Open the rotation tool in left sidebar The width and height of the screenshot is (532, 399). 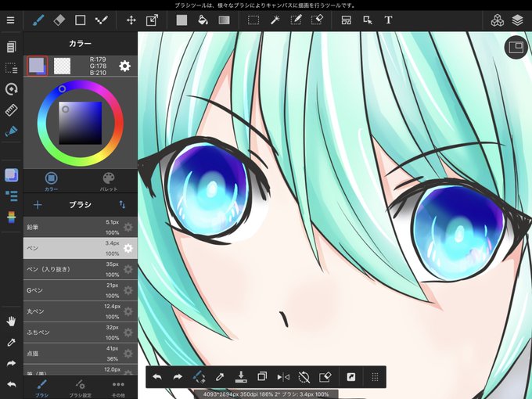coord(11,89)
